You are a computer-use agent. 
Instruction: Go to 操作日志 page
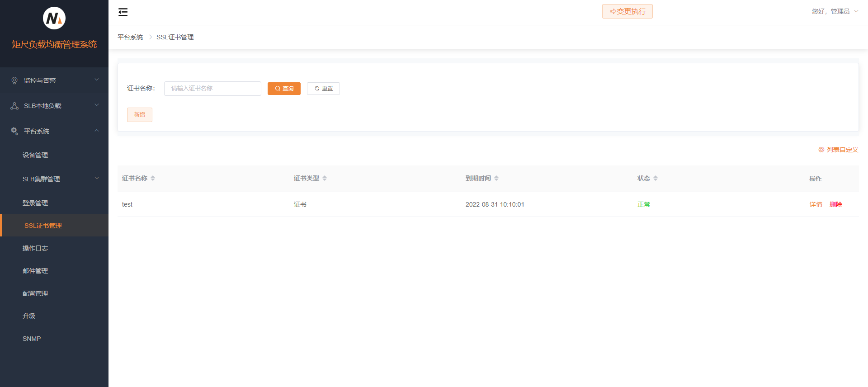tap(35, 248)
